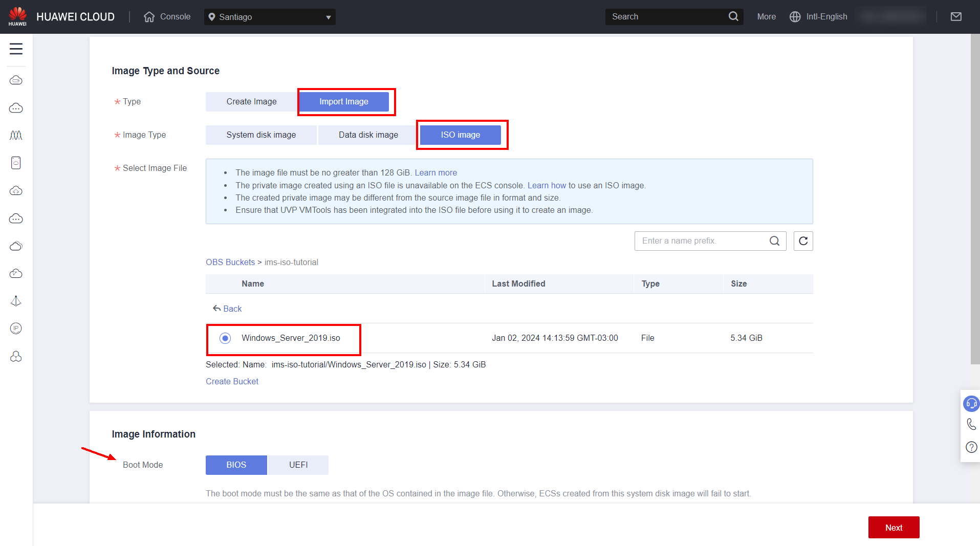Switch to the Create Image type

tap(251, 102)
